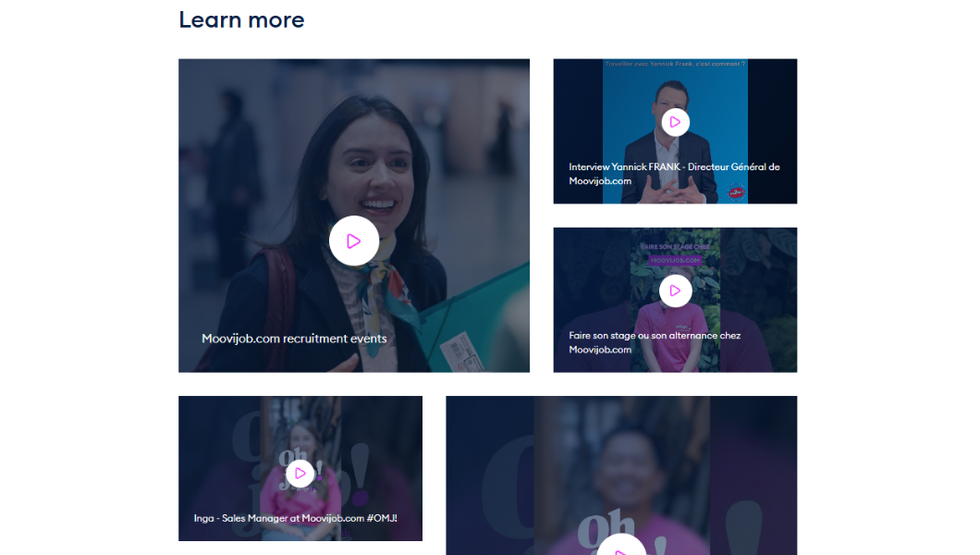Click the partially visible bottom-right play button
The height and width of the screenshot is (555, 980).
coord(621,545)
